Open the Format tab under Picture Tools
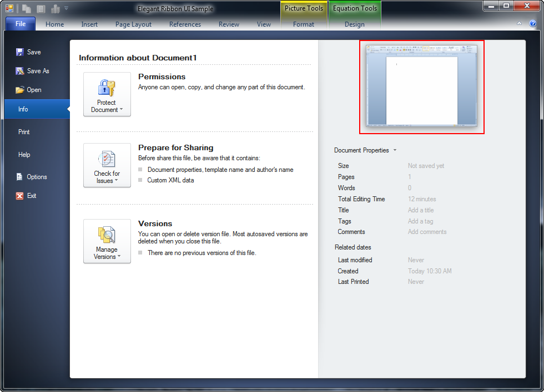The image size is (544, 392). tap(303, 24)
